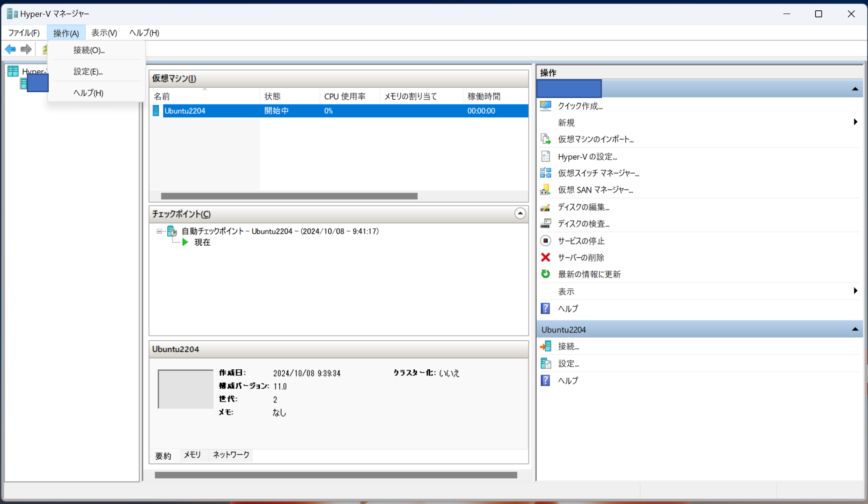Click the back arrow toolbar icon

tap(11, 49)
